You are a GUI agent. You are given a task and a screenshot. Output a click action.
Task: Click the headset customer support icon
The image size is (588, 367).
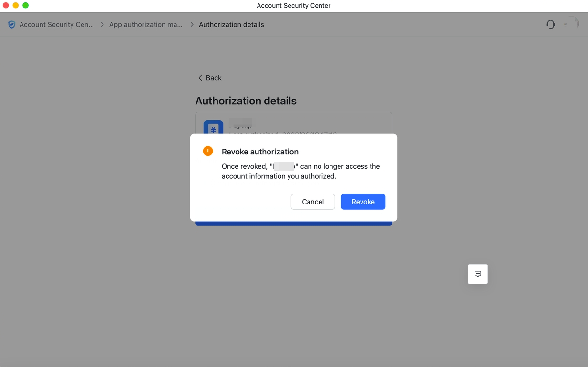[x=550, y=24]
